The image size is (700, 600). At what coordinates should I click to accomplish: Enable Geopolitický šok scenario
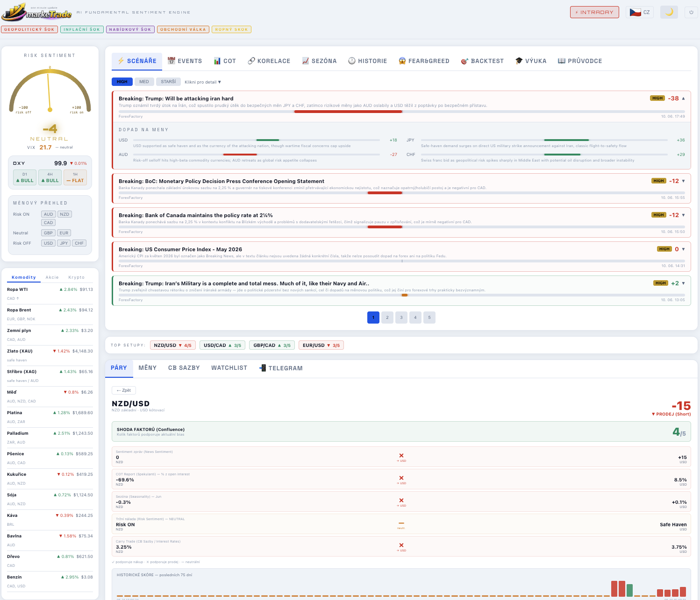(29, 29)
